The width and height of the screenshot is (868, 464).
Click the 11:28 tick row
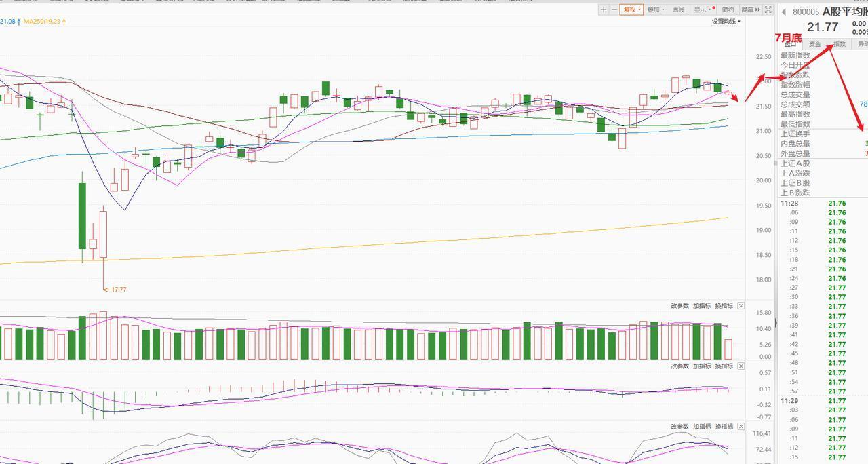click(823, 204)
